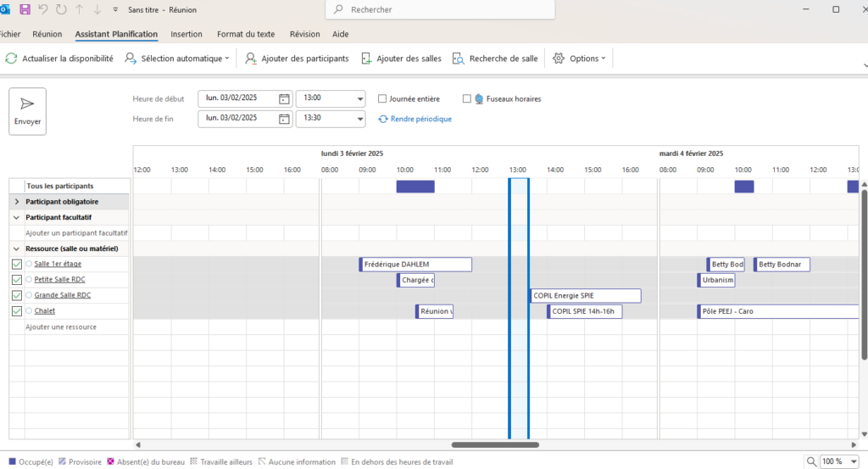Screen dimensions: 868x469
Task: Open the start time 13:00 dropdown
Action: pyautogui.click(x=360, y=98)
